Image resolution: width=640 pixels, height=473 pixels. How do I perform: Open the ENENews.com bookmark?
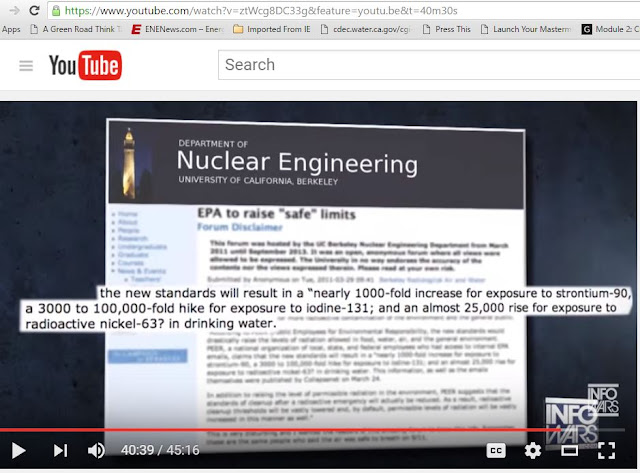click(178, 29)
